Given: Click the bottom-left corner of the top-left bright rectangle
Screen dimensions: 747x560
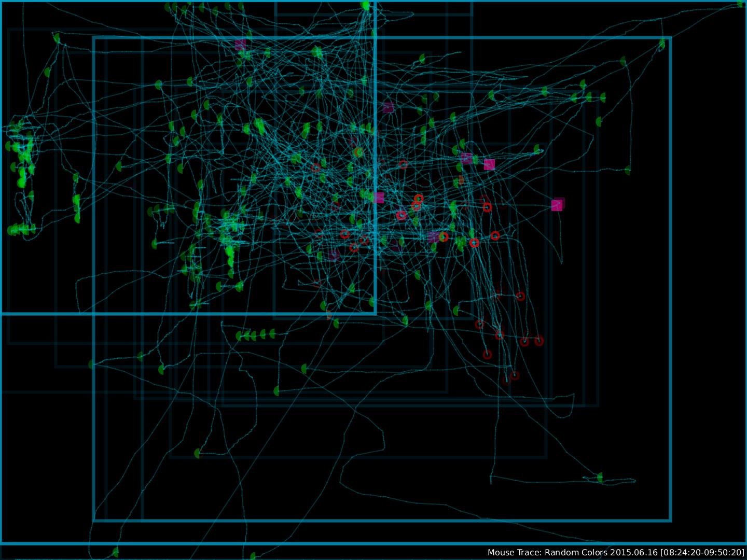Looking at the screenshot, I should click(2, 313).
